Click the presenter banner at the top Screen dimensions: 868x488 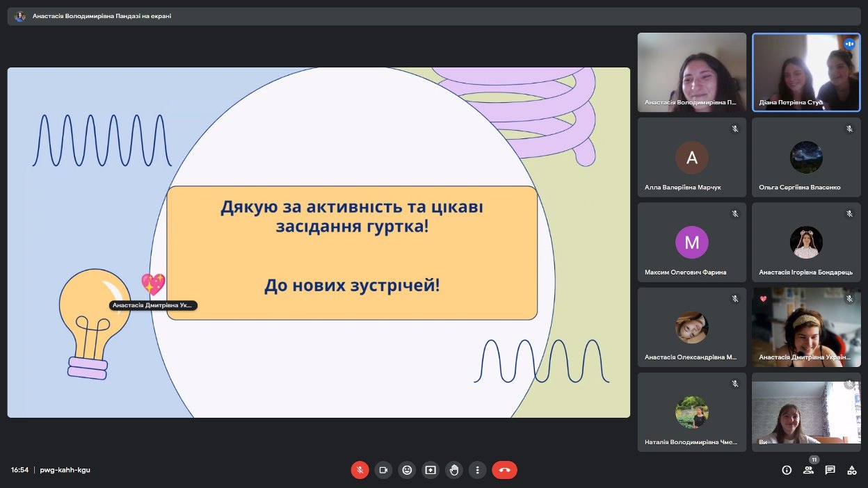tap(102, 16)
